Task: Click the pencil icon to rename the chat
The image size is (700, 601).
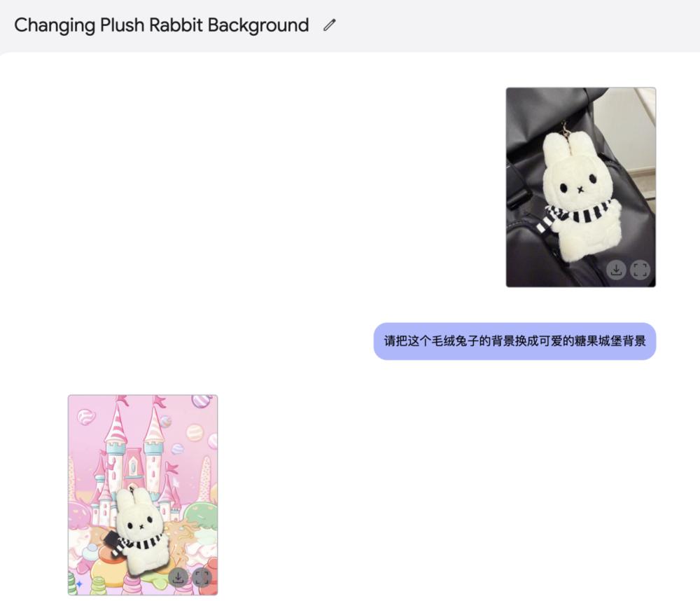Action: click(x=330, y=25)
